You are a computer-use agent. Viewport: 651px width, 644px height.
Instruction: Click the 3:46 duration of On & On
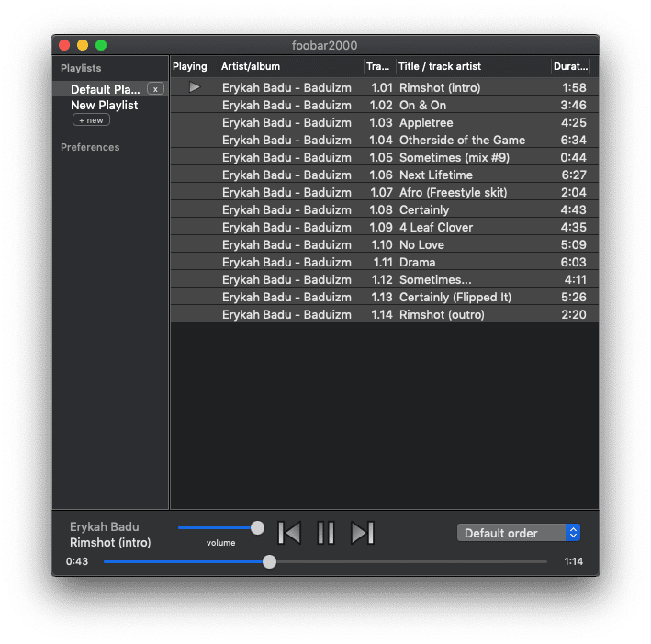573,105
